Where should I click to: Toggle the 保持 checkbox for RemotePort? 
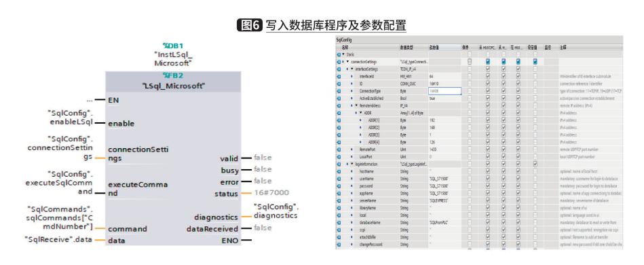470,149
